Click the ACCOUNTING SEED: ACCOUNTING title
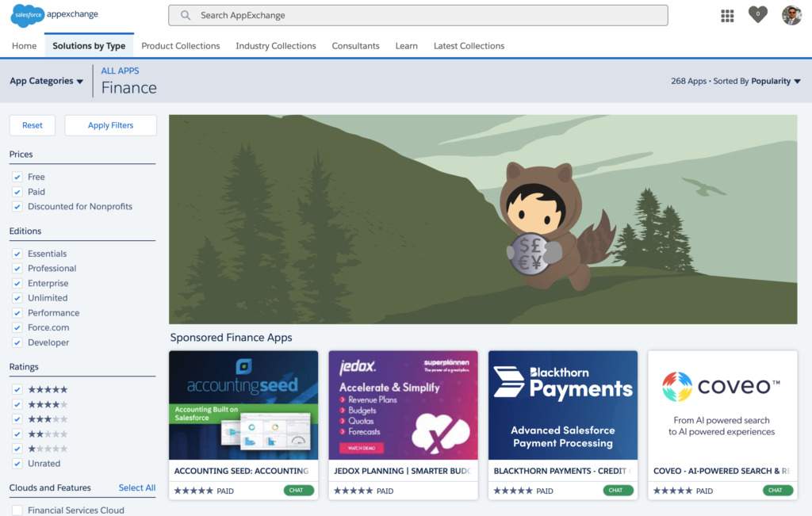The image size is (812, 516). (x=241, y=471)
